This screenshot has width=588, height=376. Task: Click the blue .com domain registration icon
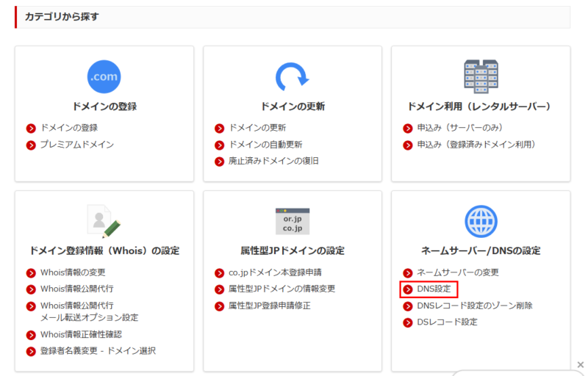point(104,76)
